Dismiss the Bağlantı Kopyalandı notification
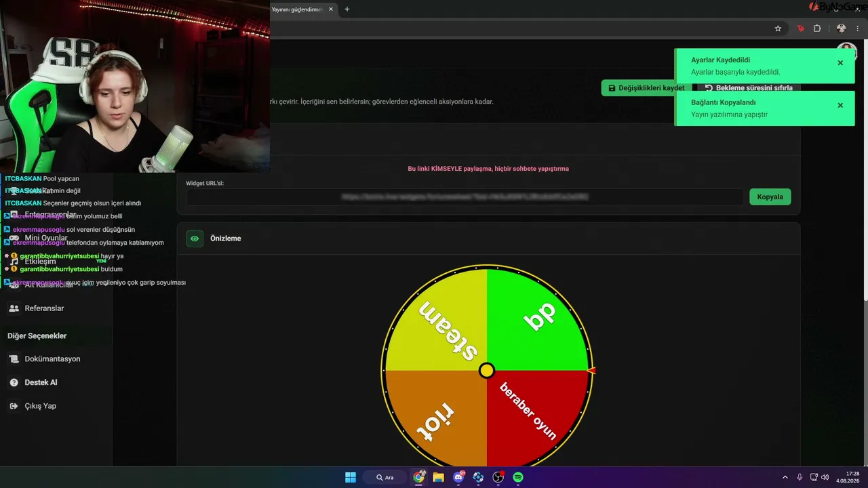The width and height of the screenshot is (868, 488). (840, 106)
